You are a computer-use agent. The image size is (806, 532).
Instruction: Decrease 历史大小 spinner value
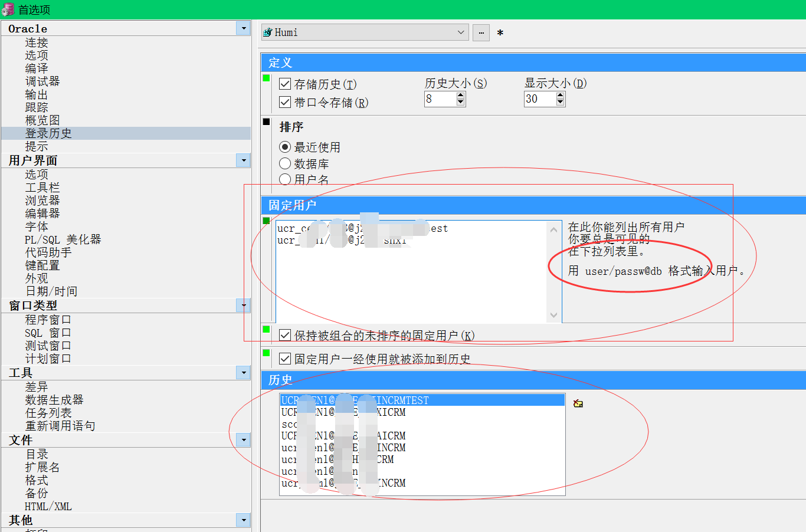pos(461,103)
